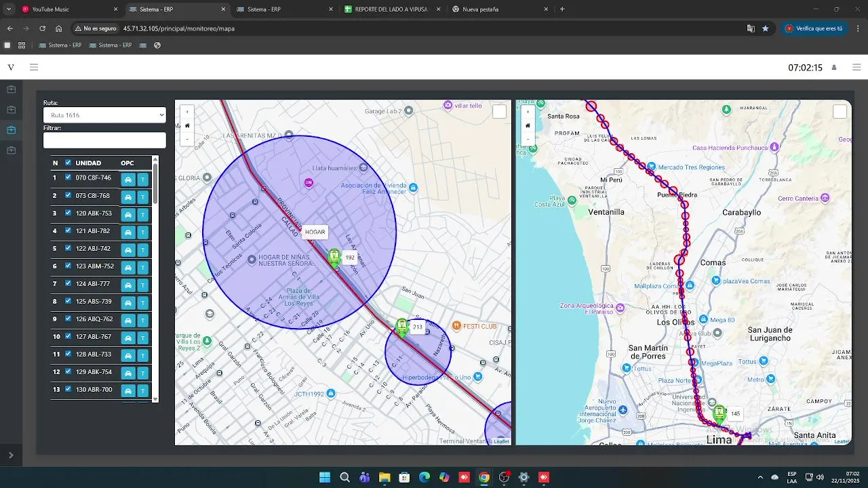This screenshot has width=868, height=488.
Task: Uncheck unit 130 ABR-700 checkbox
Action: (68, 389)
